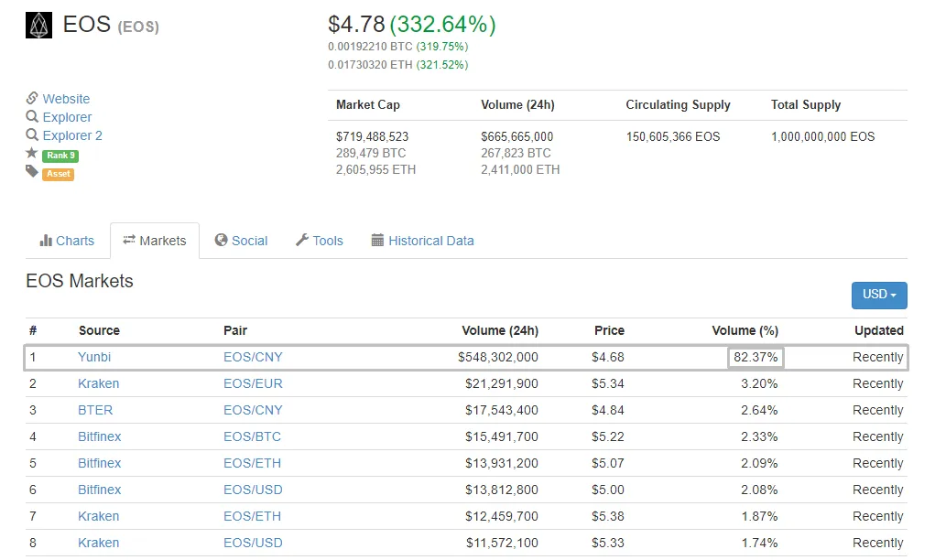
Task: Click the Volume (24h) table column header
Action: click(x=500, y=330)
